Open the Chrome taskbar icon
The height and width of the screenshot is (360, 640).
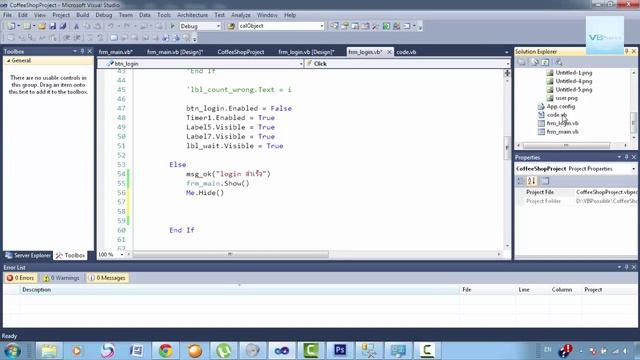pyautogui.click(x=166, y=351)
